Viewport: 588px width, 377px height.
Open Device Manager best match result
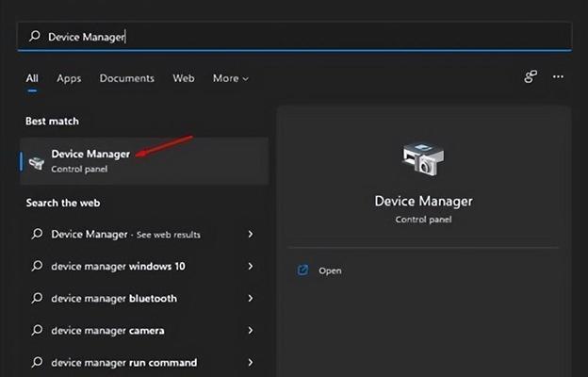click(x=144, y=161)
